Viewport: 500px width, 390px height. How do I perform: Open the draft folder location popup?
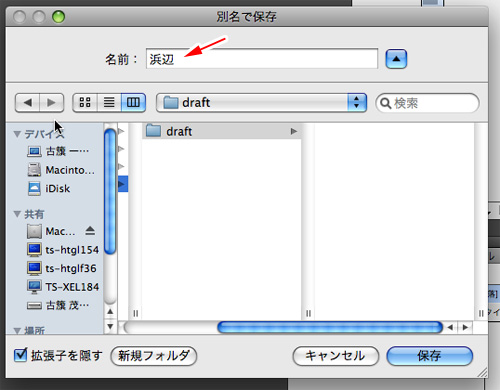(261, 103)
